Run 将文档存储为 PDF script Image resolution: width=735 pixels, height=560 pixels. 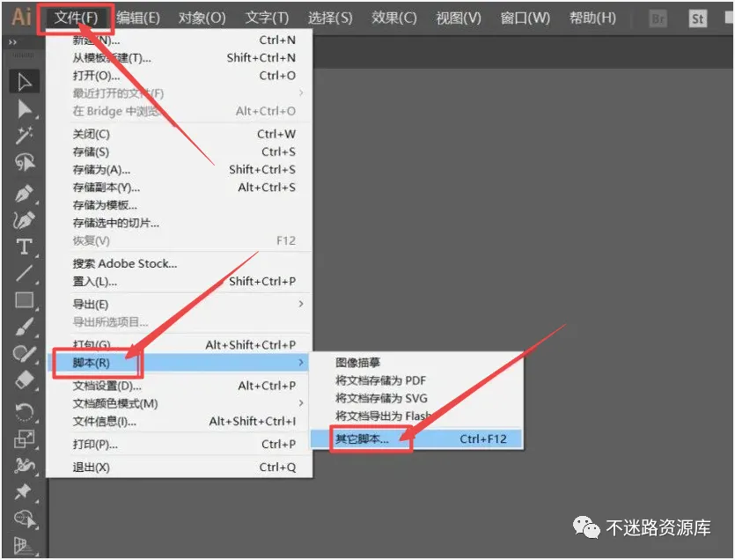point(416,381)
